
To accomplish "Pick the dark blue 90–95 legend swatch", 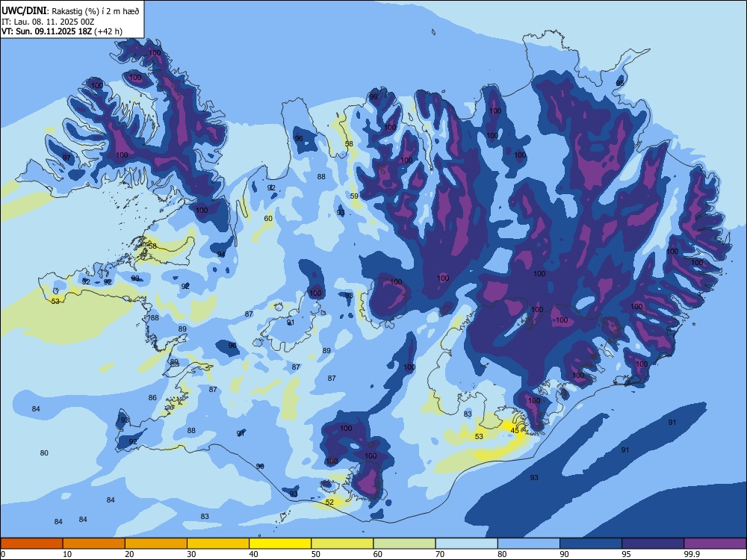I will pos(591,544).
